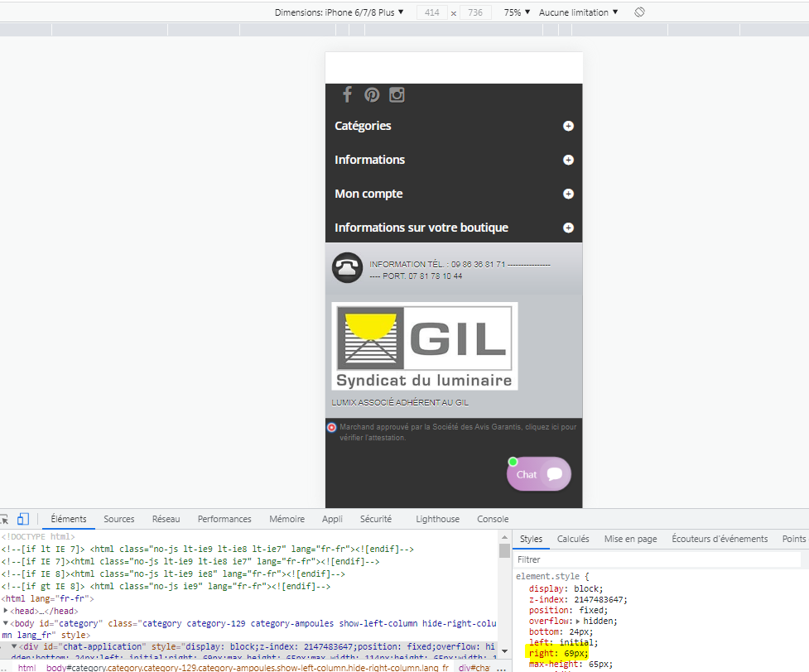This screenshot has width=809, height=672.
Task: Click the html lang="fr-fr" node
Action: tap(48, 598)
